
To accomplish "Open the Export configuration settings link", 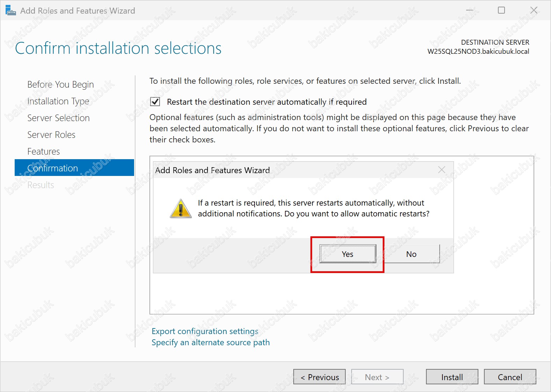I will 205,331.
